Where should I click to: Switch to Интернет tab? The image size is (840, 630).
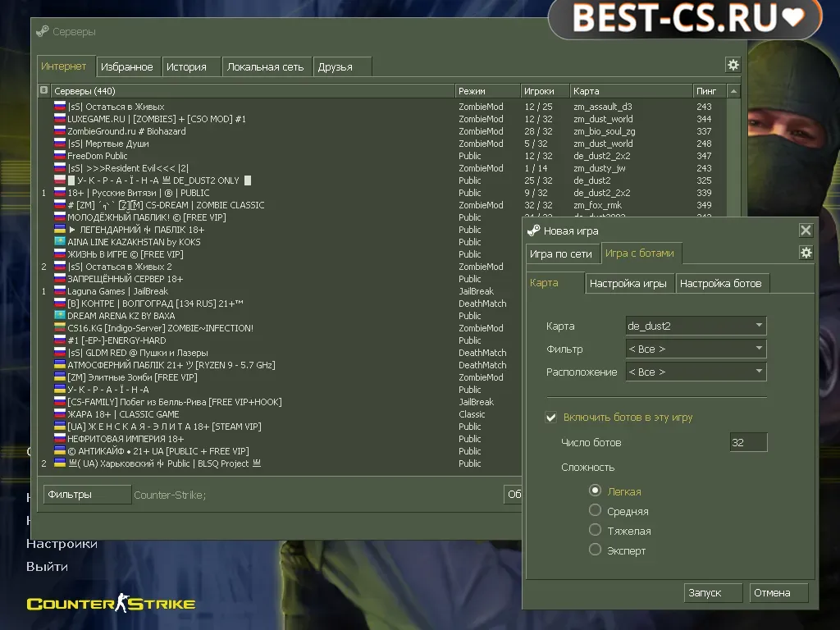coord(66,66)
